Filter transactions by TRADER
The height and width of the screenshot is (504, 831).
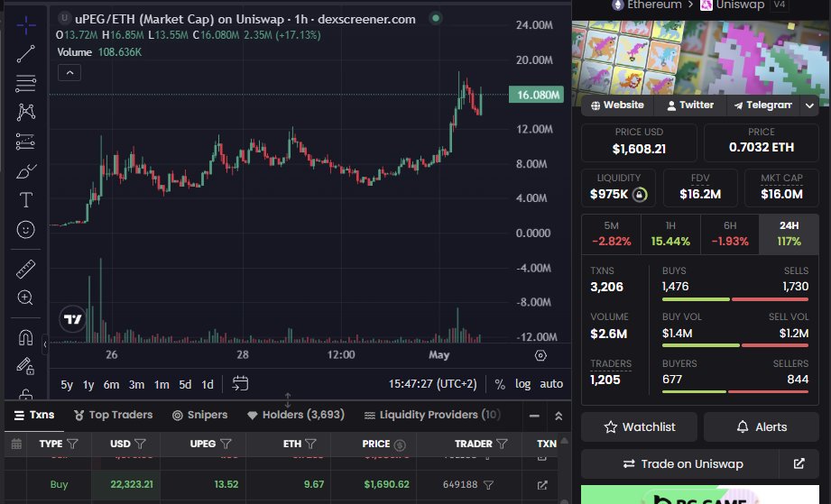[x=502, y=444]
